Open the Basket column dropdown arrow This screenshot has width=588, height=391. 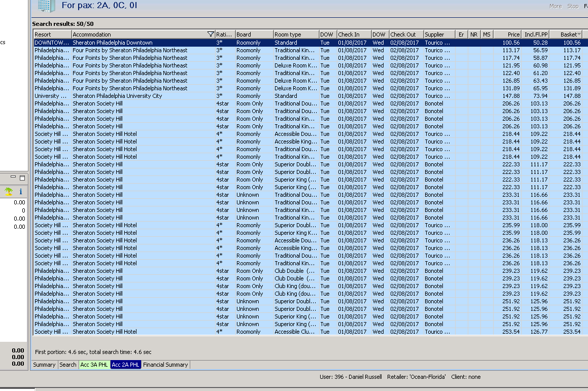pyautogui.click(x=579, y=34)
